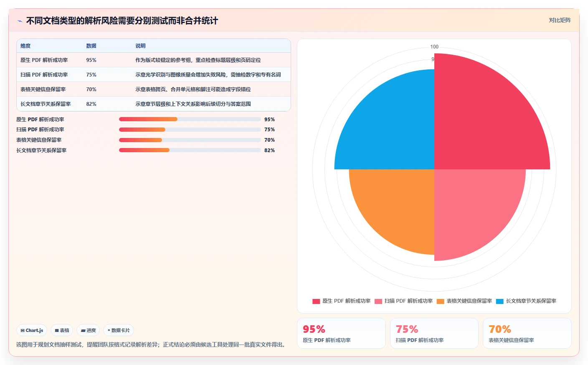Click the 表格关键信息保留率 progress bar

point(190,140)
